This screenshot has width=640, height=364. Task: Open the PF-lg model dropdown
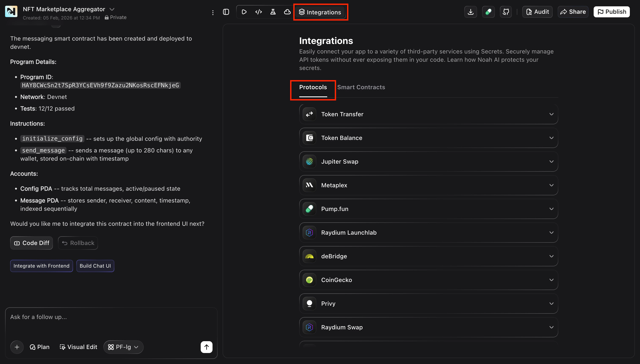click(x=123, y=347)
